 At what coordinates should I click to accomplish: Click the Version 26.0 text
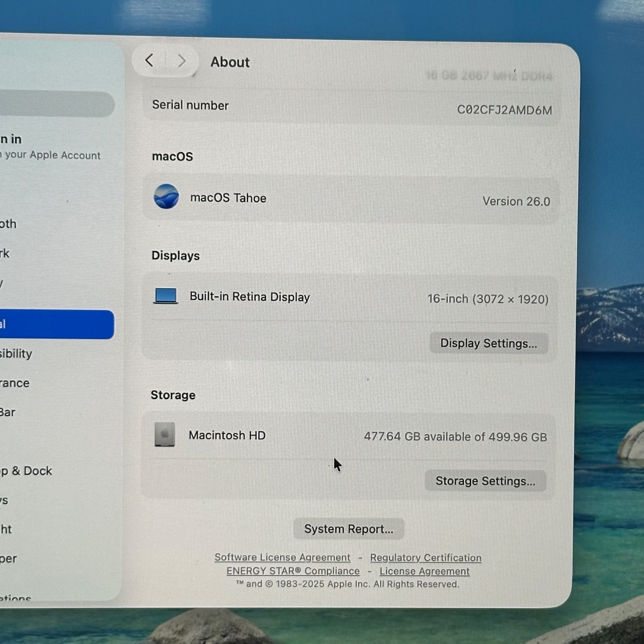coord(516,201)
